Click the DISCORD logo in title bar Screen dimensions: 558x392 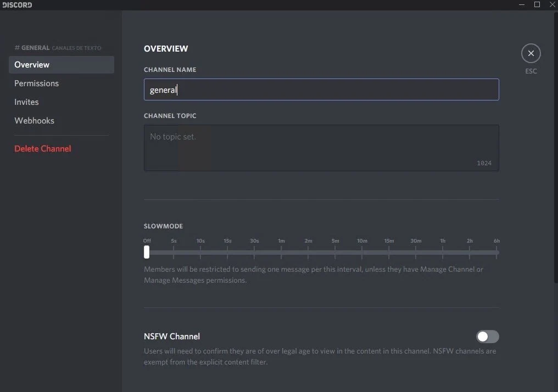click(17, 5)
